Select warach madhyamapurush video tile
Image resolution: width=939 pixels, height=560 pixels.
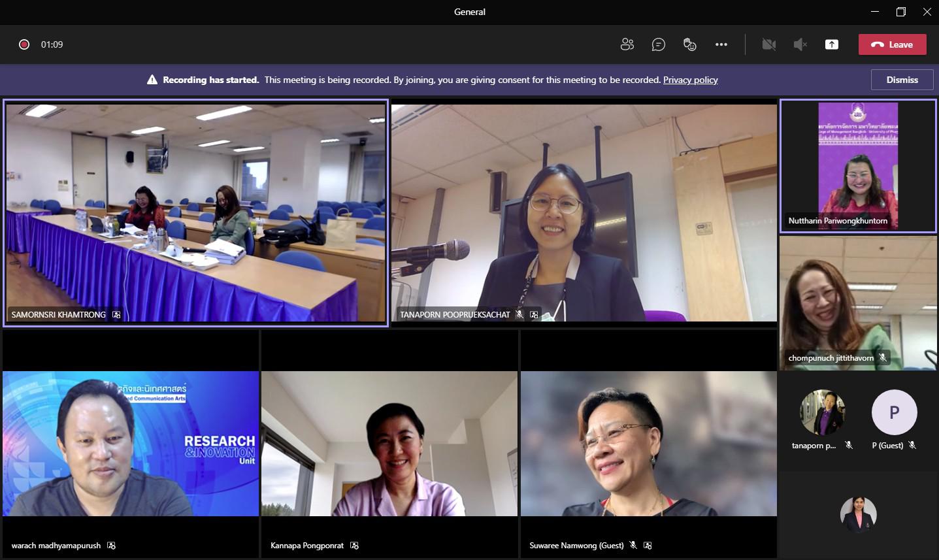pyautogui.click(x=131, y=444)
